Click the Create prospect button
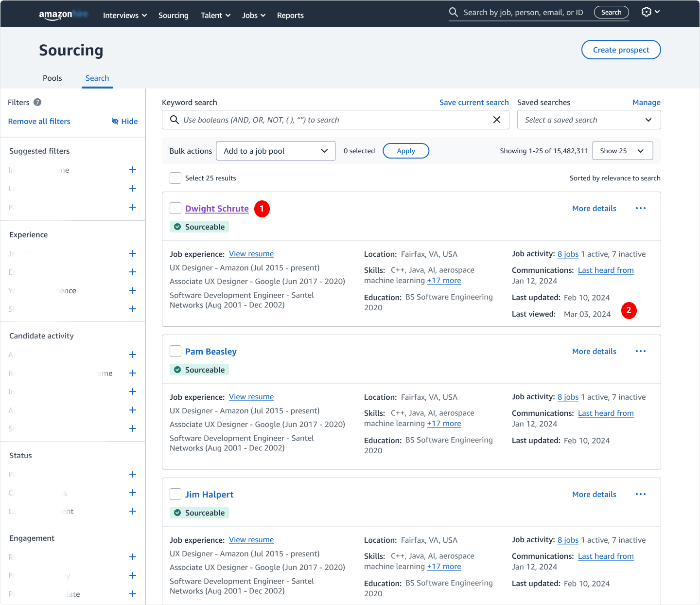 point(621,50)
